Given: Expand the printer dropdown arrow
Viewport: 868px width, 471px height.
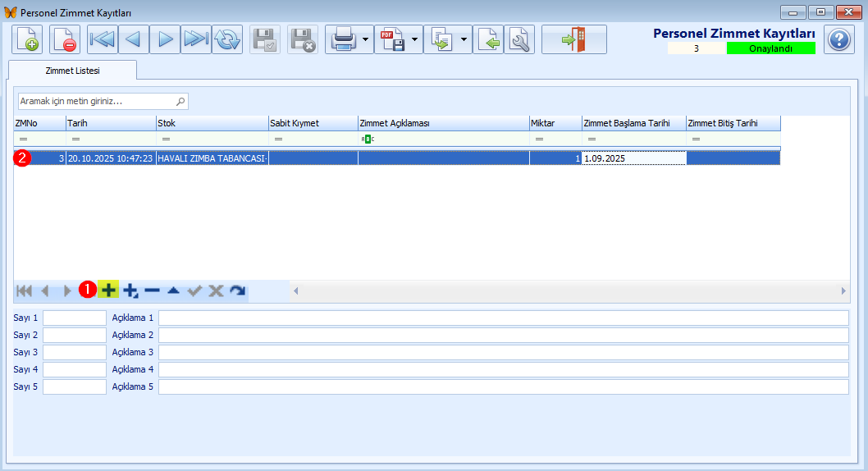Looking at the screenshot, I should (364, 39).
